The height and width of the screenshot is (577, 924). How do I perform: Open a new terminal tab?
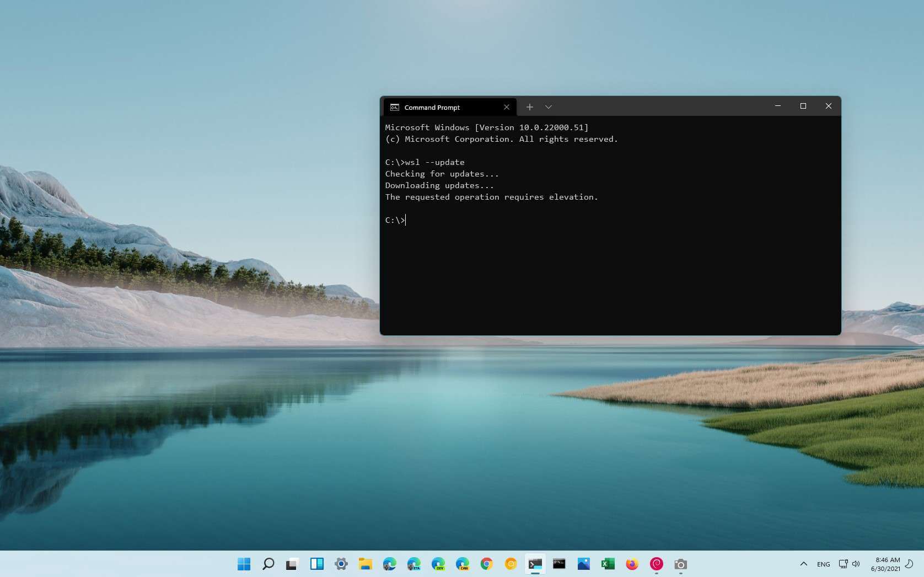[x=529, y=107]
